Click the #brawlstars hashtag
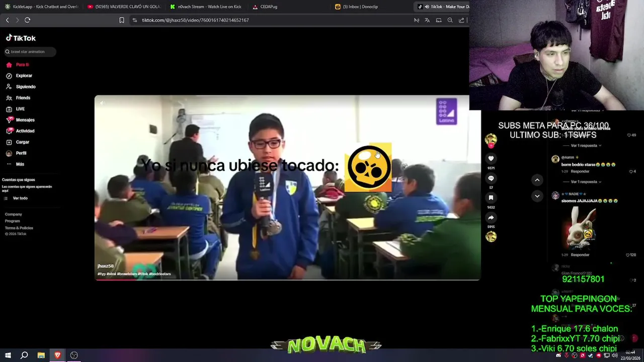Image resolution: width=644 pixels, height=362 pixels. [127, 274]
